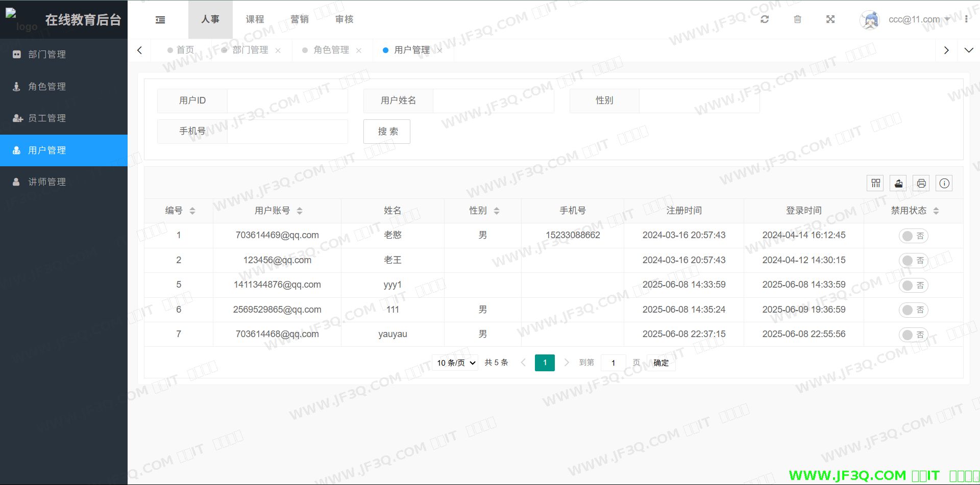The height and width of the screenshot is (485, 980).
Task: Click the refresh icon in top bar
Action: pos(765,19)
